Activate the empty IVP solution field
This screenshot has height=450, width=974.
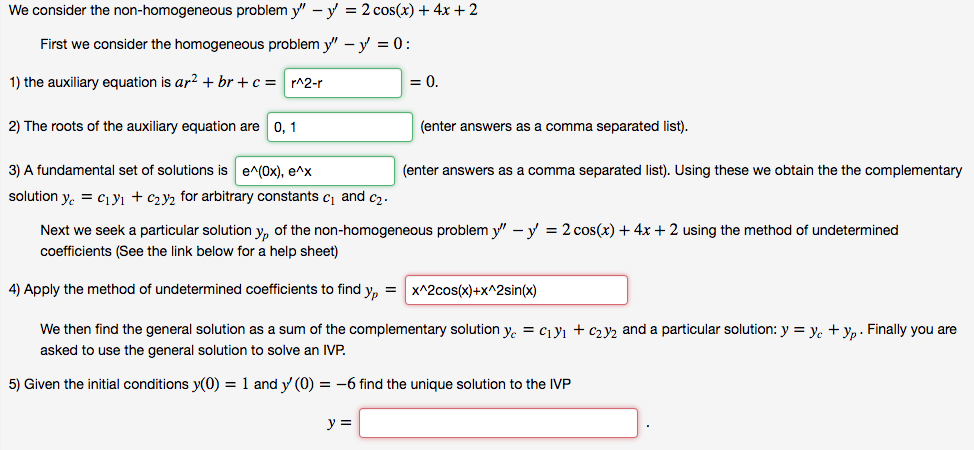tap(499, 423)
